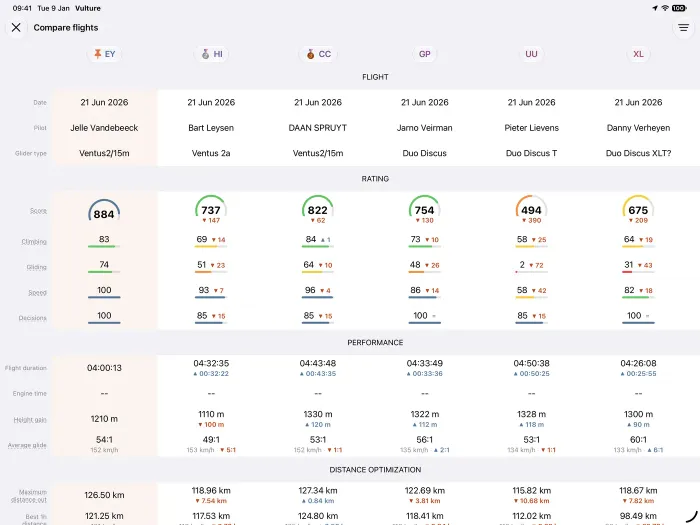Screen dimensions: 700x525
Task: Tap the bronze medal icon on CC
Action: pyautogui.click(x=310, y=54)
